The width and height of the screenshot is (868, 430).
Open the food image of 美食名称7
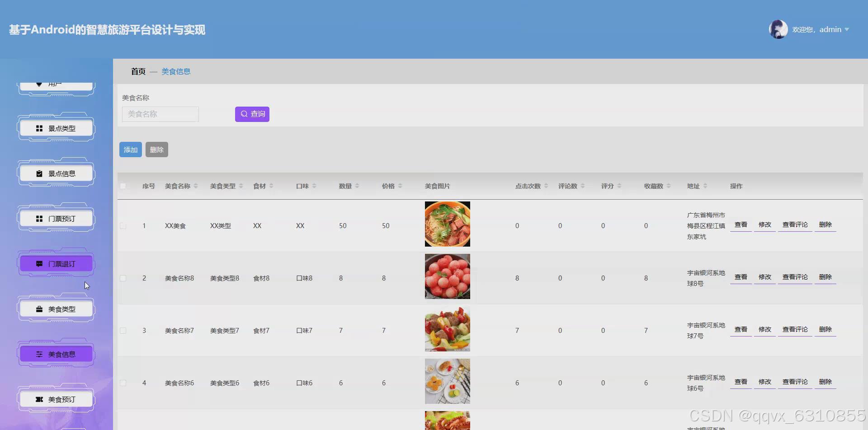(448, 329)
